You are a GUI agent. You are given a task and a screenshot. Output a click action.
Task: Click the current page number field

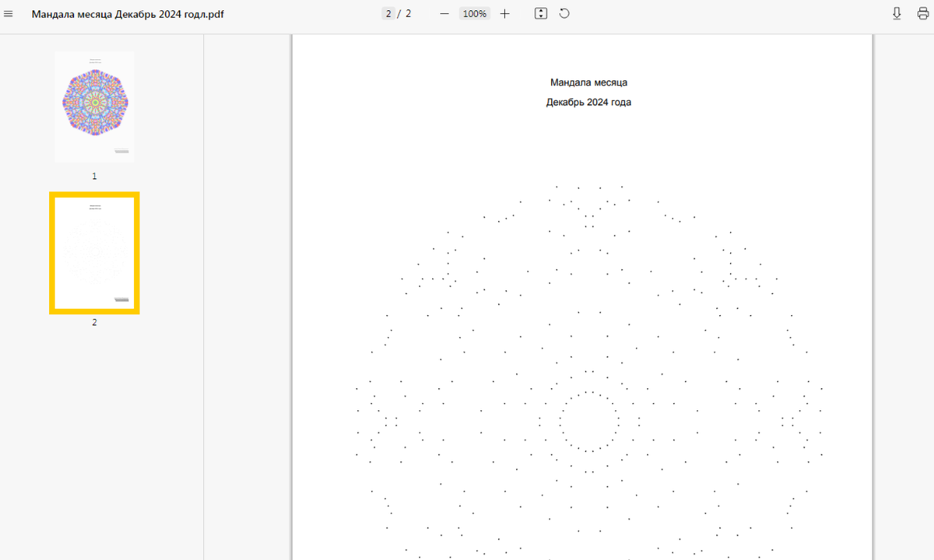(388, 14)
